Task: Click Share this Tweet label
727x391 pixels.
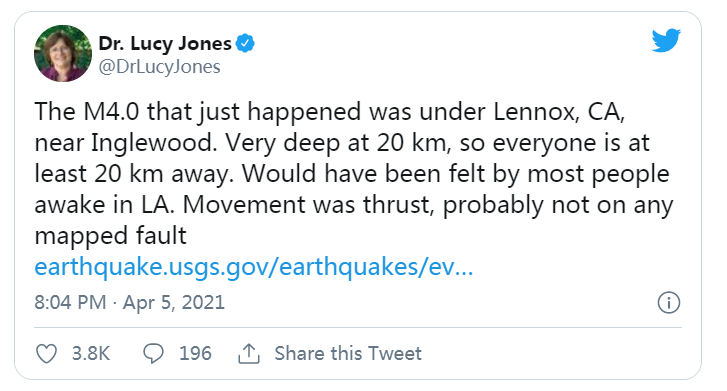Action: [x=348, y=353]
